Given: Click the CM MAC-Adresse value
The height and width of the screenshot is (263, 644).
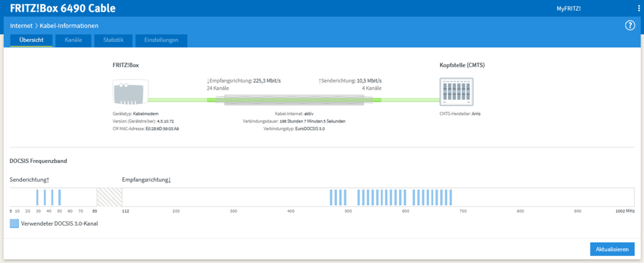Looking at the screenshot, I should pos(162,129).
